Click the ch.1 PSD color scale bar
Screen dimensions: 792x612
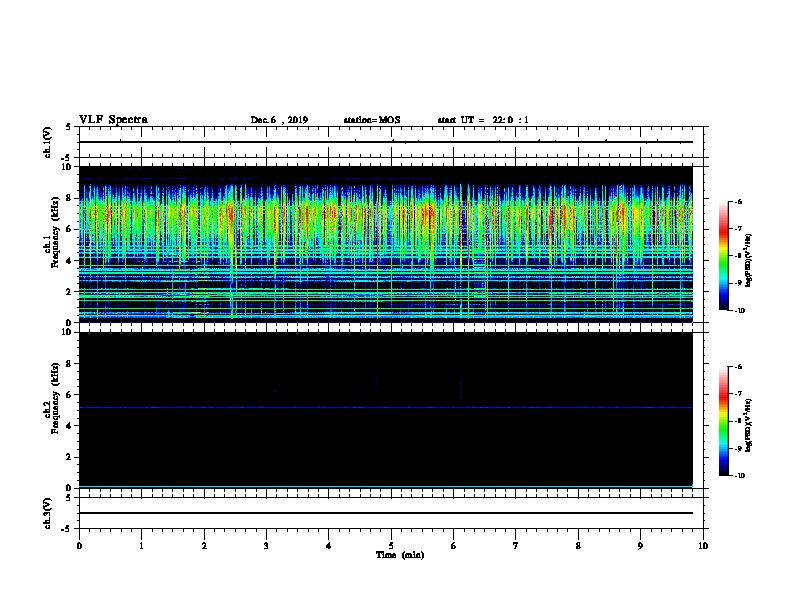724,256
